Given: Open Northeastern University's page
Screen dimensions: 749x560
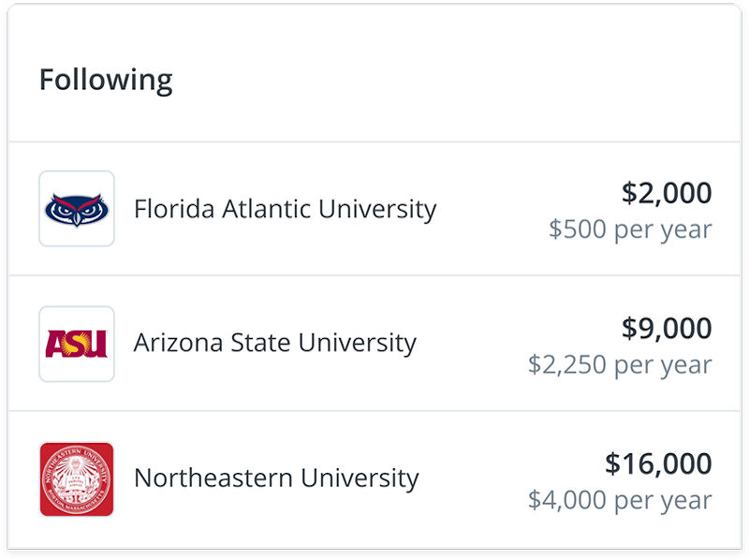Looking at the screenshot, I should pyautogui.click(x=281, y=479).
